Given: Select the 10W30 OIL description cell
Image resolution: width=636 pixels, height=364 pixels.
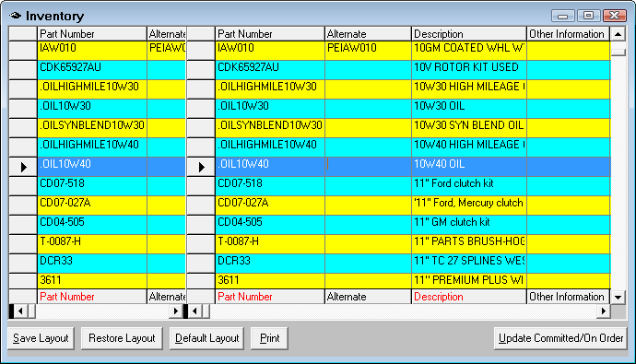Looking at the screenshot, I should [x=469, y=109].
